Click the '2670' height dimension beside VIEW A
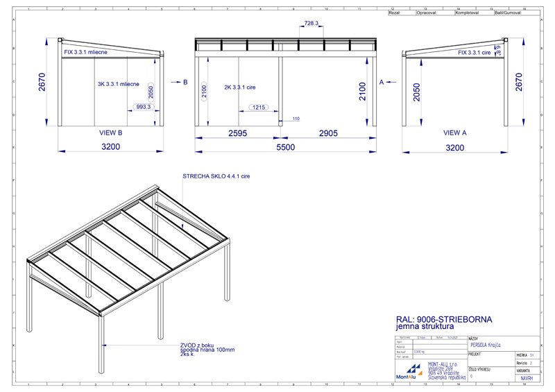Screen dimensions: 555x392 [519, 82]
